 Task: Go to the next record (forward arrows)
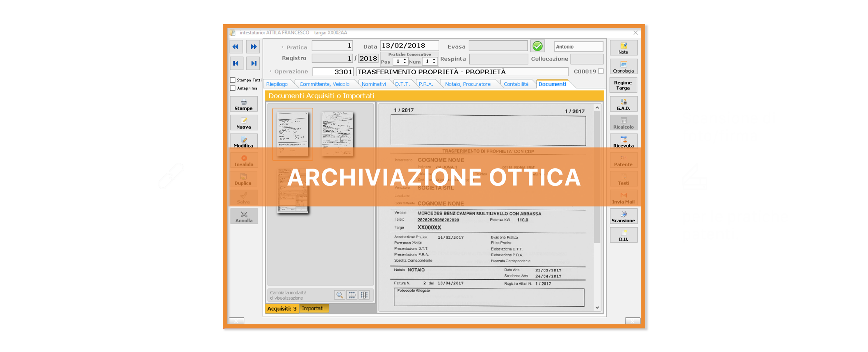point(253,47)
